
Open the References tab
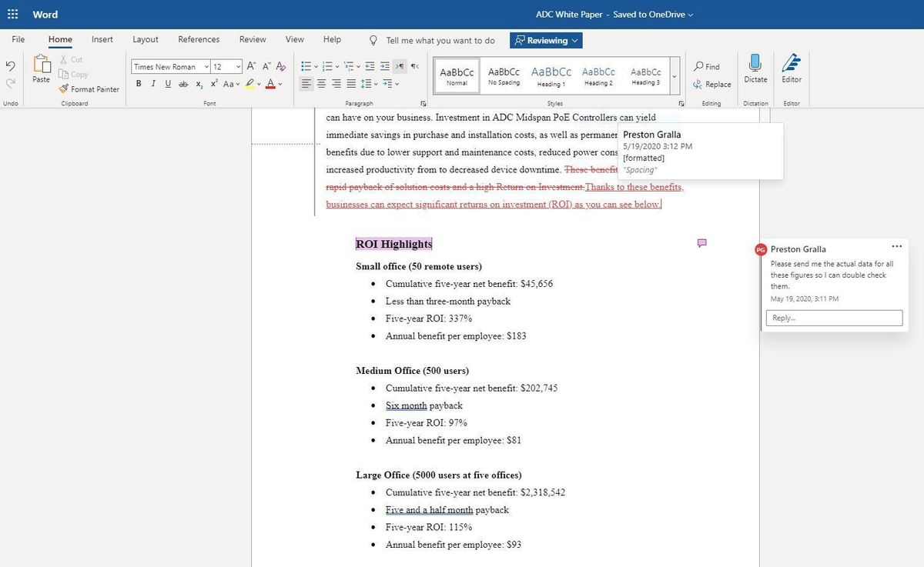click(199, 39)
